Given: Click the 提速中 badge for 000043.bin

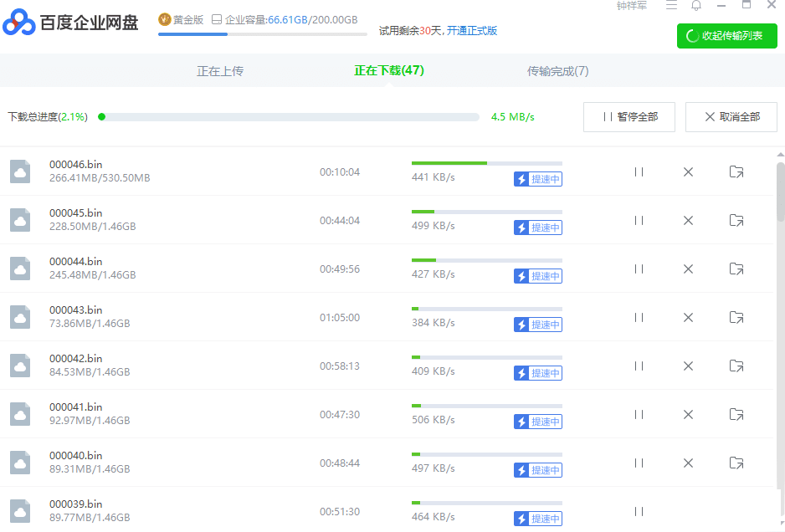Looking at the screenshot, I should 538,325.
